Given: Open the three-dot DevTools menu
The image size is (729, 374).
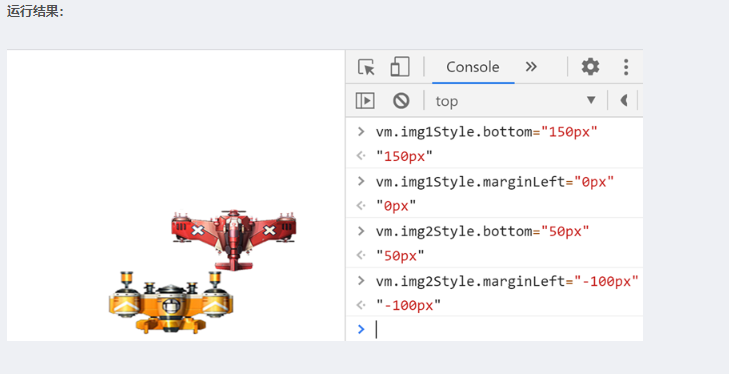Looking at the screenshot, I should 626,67.
